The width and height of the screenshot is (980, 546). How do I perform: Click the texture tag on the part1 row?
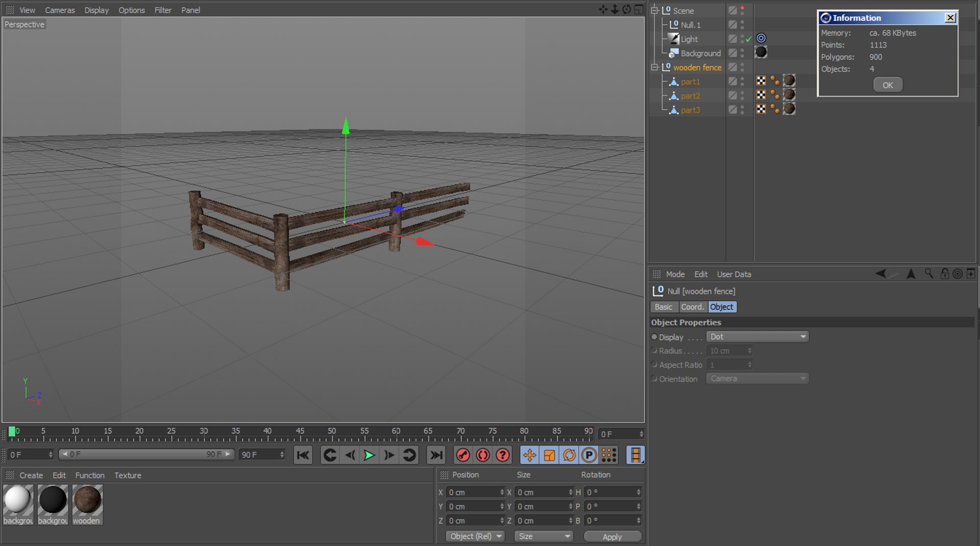click(789, 81)
